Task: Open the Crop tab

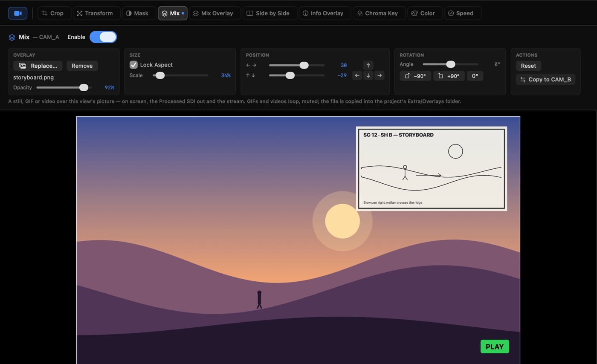Action: pyautogui.click(x=54, y=13)
